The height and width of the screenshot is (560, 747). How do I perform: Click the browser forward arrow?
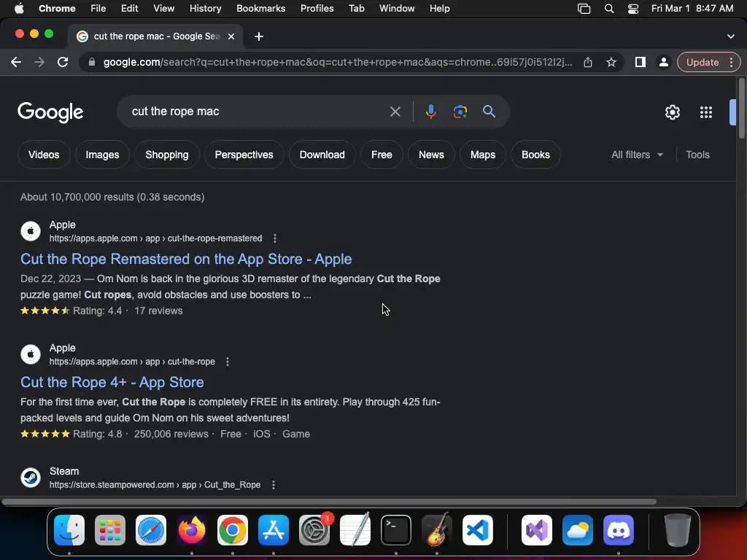tap(39, 62)
